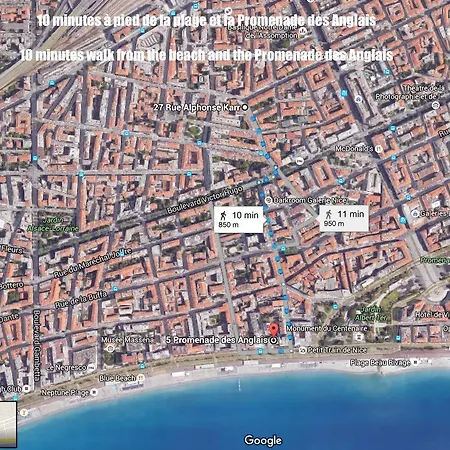Choose the 10 min 850 m walking route
This screenshot has height=450, width=450.
tap(239, 220)
